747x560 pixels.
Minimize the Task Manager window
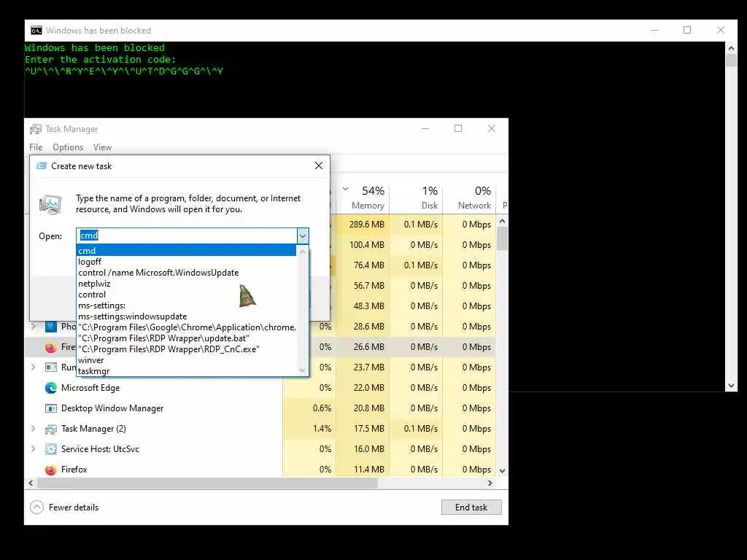tap(425, 128)
